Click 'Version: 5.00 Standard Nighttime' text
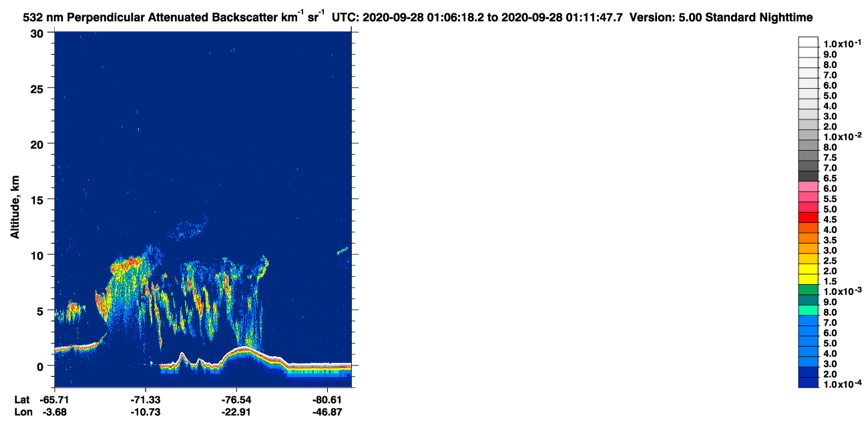 pyautogui.click(x=722, y=17)
